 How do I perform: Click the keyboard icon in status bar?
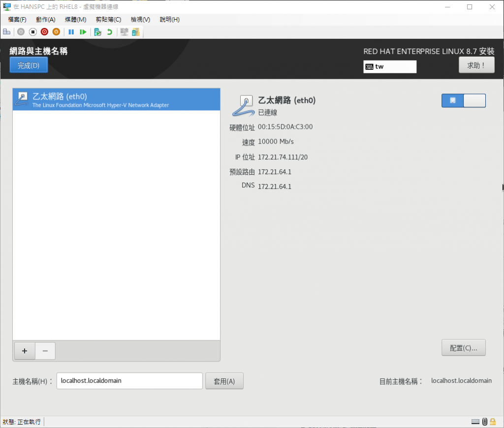click(475, 422)
